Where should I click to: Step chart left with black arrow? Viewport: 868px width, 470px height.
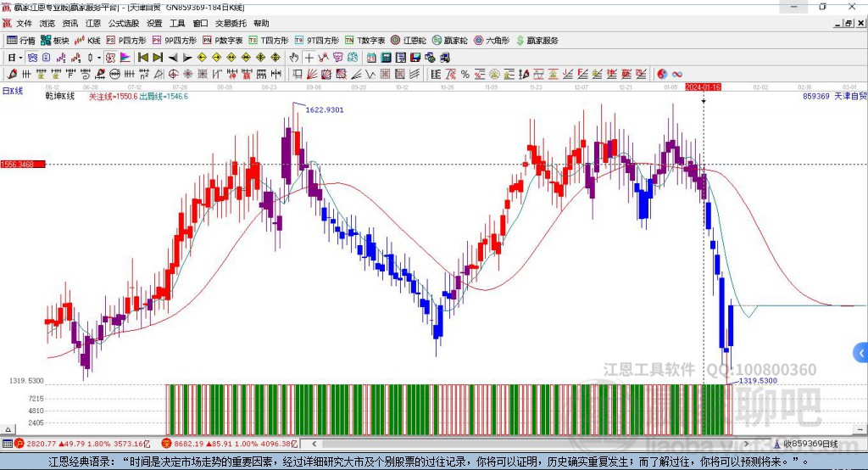pos(173,58)
